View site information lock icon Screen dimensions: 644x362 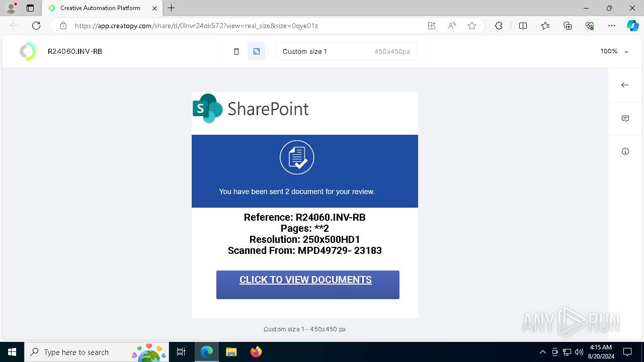pyautogui.click(x=63, y=26)
